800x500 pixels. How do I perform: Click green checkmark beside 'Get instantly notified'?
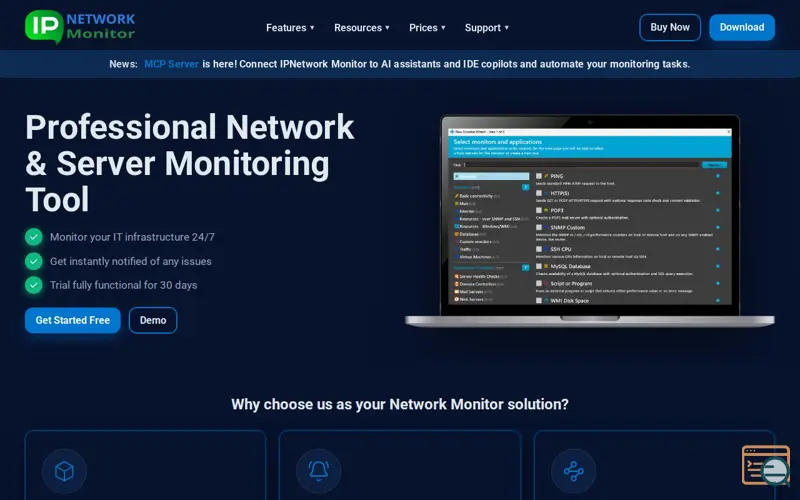[x=34, y=261]
